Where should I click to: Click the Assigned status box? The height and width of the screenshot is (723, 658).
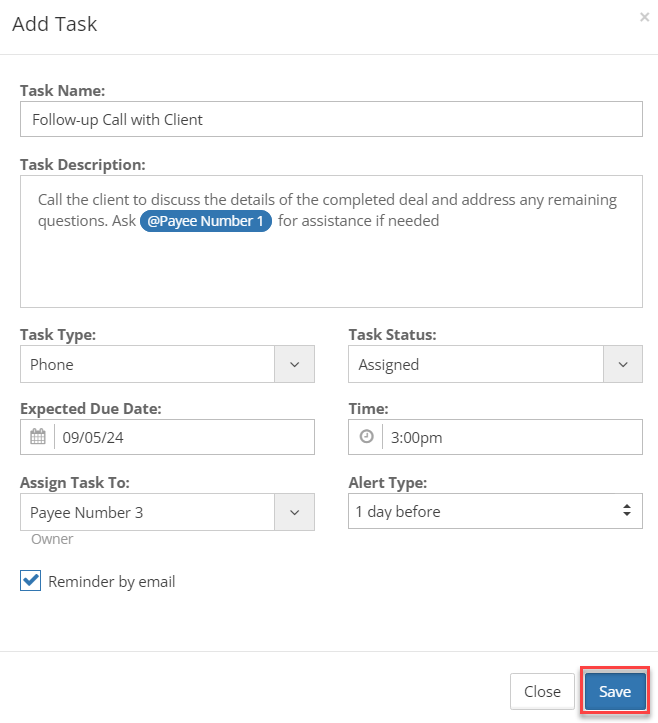(x=476, y=364)
